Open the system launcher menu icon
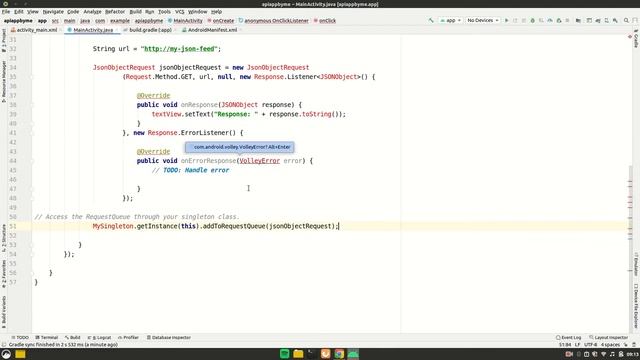 coord(6,354)
